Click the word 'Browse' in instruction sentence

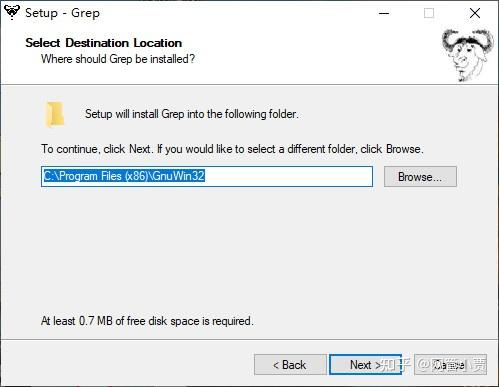pos(403,149)
